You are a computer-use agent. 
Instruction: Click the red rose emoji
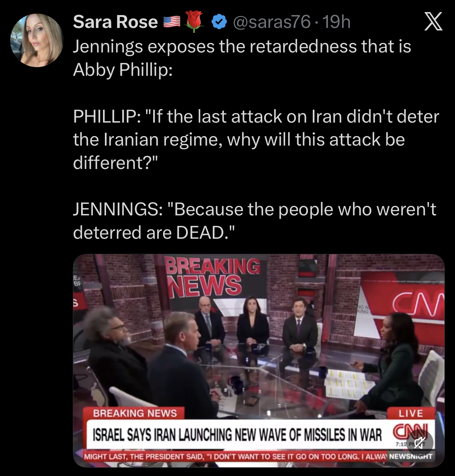pos(195,21)
